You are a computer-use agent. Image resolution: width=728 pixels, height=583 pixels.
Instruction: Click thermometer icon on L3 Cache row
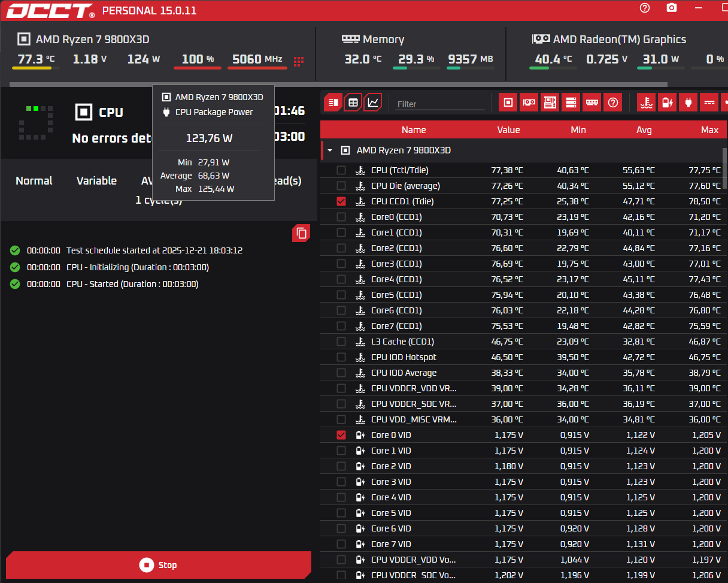click(x=360, y=342)
